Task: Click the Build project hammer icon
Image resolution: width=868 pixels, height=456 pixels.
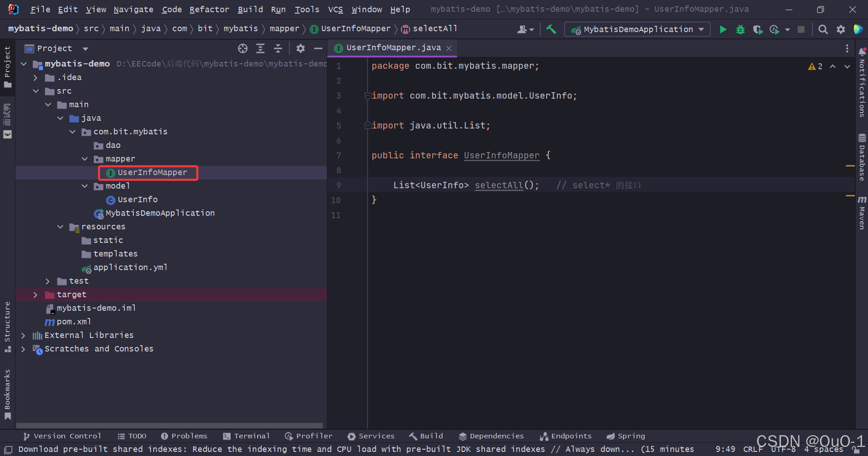Action: [551, 29]
